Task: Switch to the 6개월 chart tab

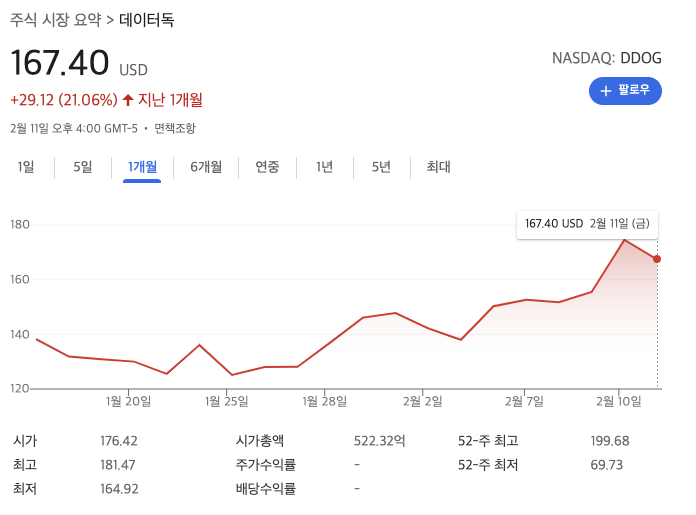Action: (206, 167)
